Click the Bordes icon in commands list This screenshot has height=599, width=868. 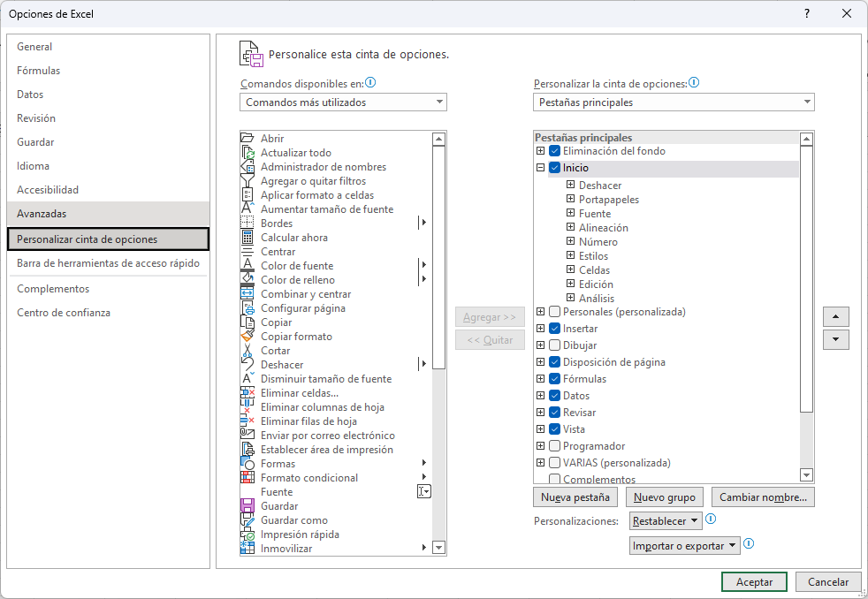(247, 223)
